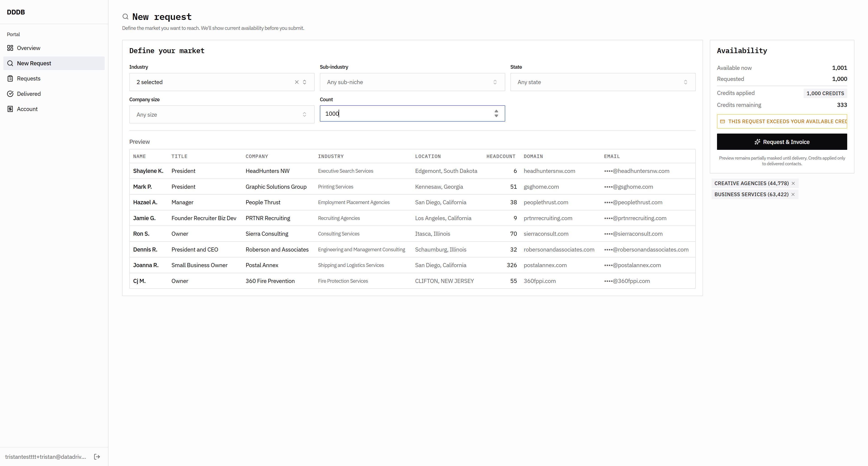This screenshot has width=868, height=466.
Task: Open the Delivered section
Action: pos(29,94)
